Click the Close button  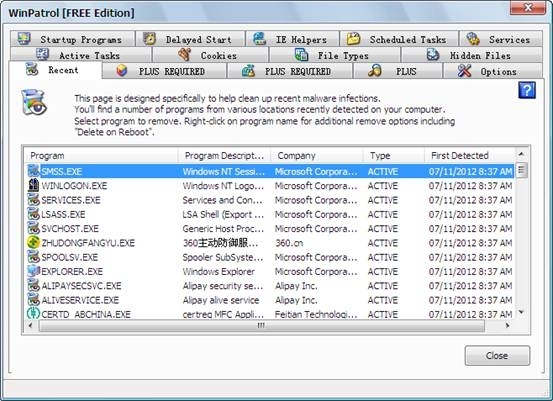pos(497,356)
